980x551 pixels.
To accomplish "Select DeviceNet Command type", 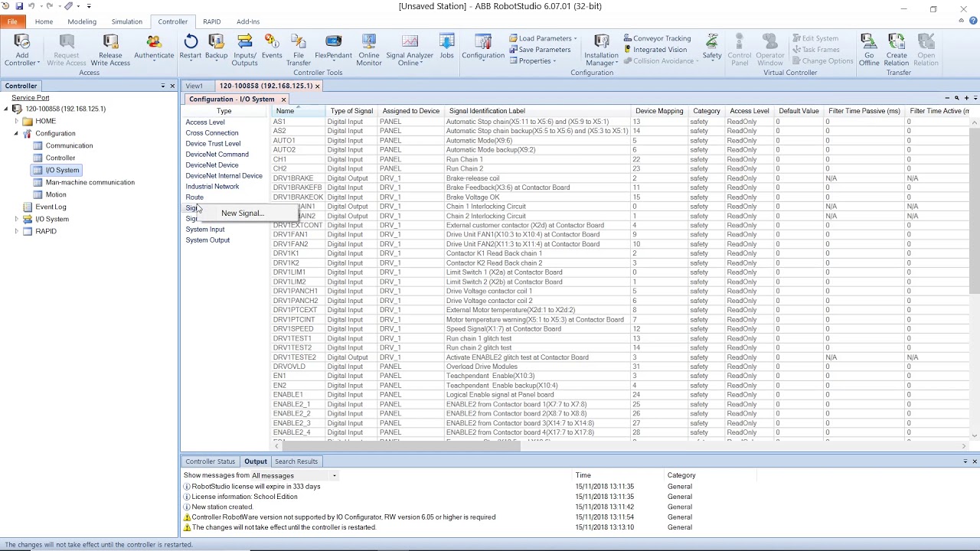I will coord(217,155).
